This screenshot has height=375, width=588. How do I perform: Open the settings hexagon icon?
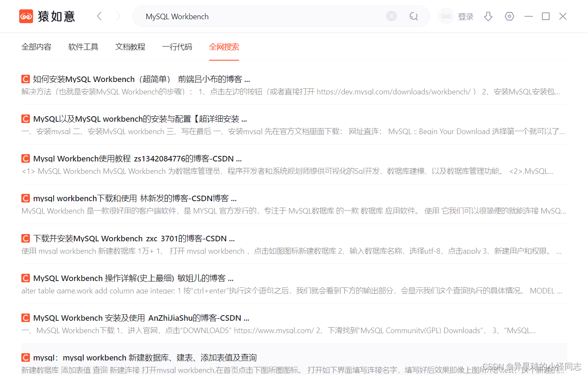coord(509,16)
